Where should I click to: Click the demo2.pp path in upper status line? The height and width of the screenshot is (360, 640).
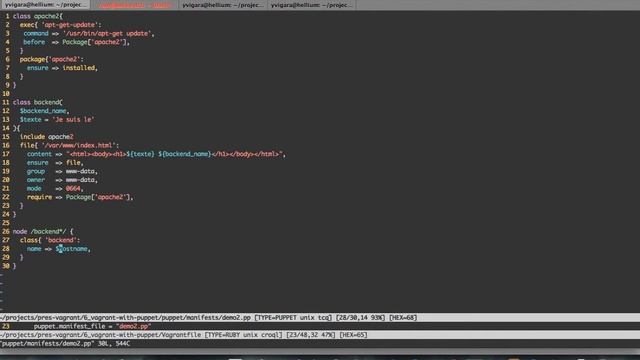pos(126,317)
